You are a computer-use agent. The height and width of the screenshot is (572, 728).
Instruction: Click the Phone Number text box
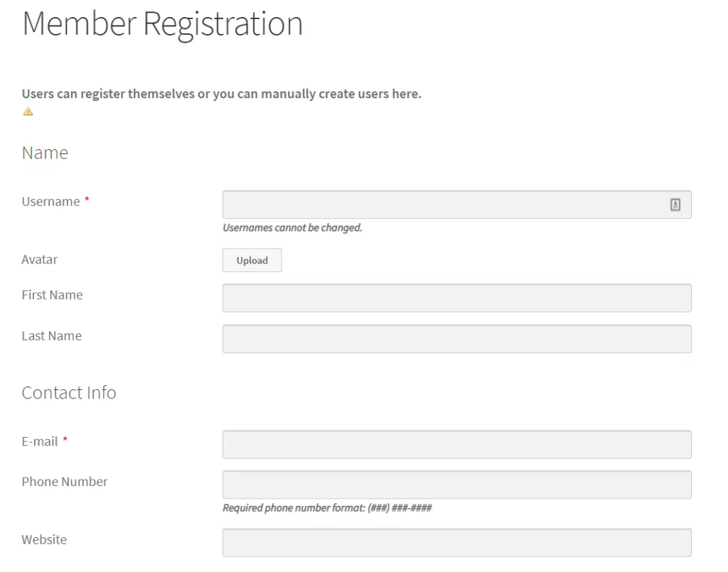456,485
